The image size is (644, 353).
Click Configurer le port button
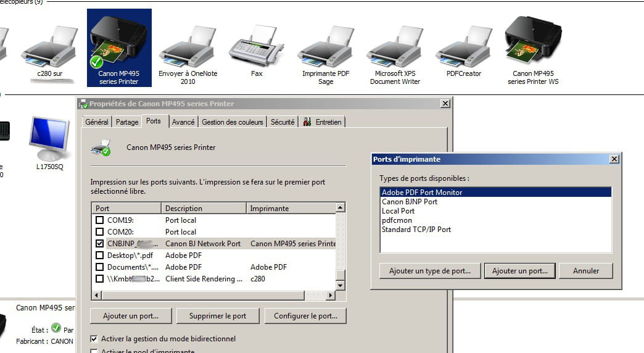click(305, 315)
